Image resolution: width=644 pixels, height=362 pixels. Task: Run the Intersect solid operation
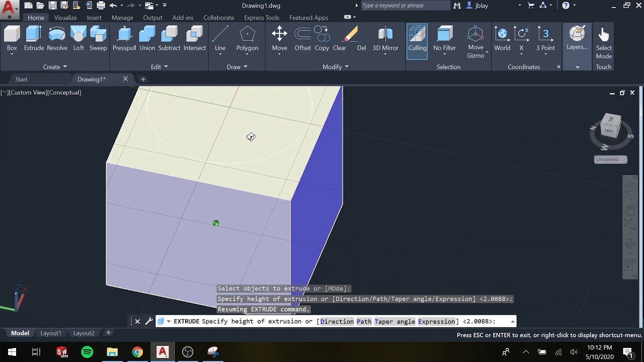195,39
